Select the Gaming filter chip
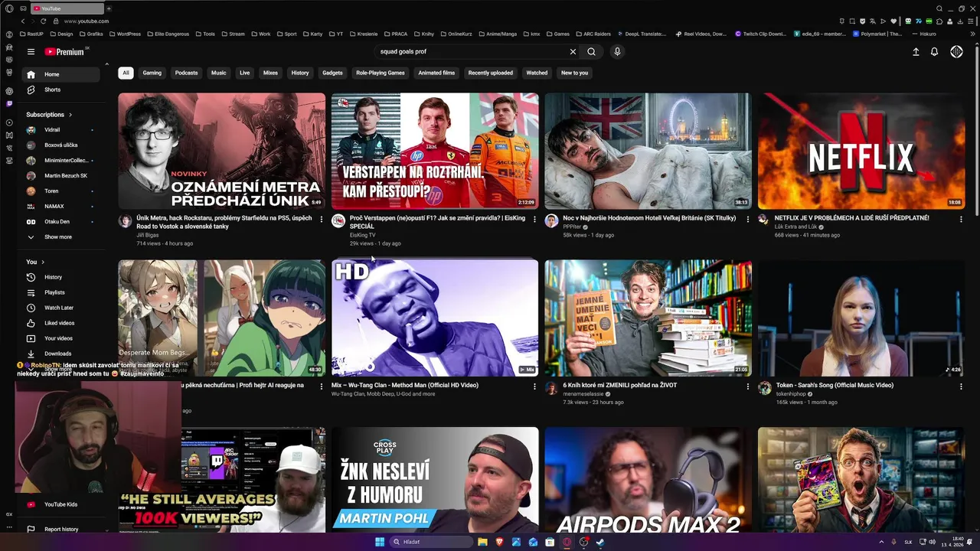 152,73
